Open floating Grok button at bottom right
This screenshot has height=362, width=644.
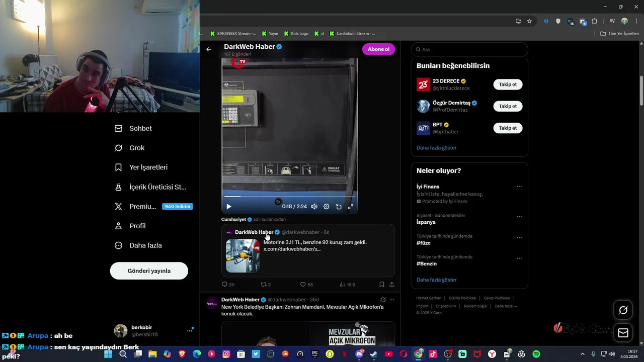click(623, 310)
